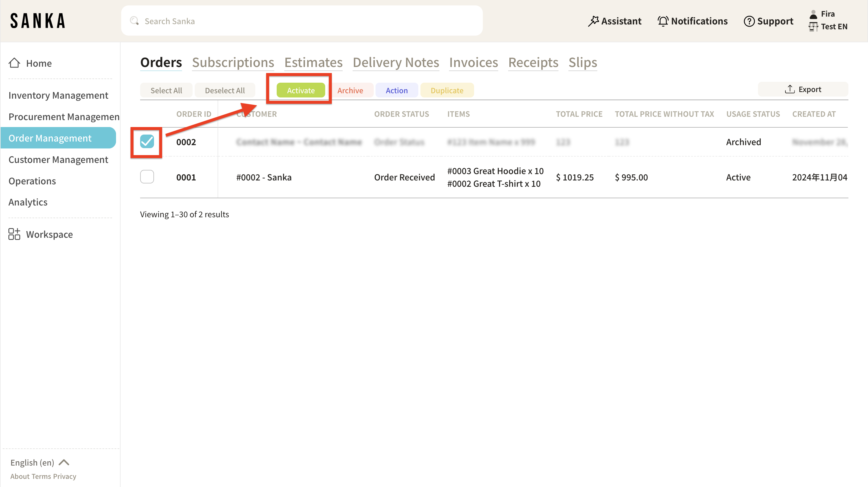
Task: Click the red Archive button
Action: coord(350,91)
